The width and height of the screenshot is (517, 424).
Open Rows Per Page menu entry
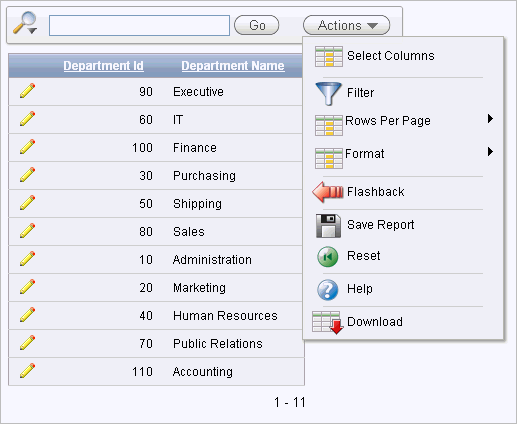tap(388, 121)
